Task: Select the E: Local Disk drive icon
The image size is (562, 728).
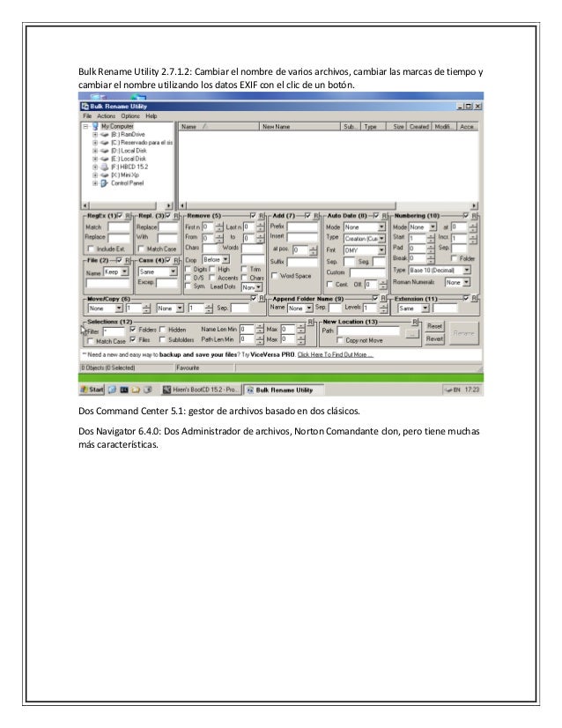Action: point(105,159)
